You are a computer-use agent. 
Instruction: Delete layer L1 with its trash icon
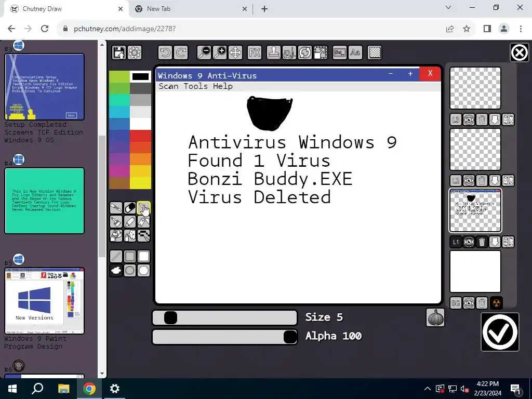[482, 242]
